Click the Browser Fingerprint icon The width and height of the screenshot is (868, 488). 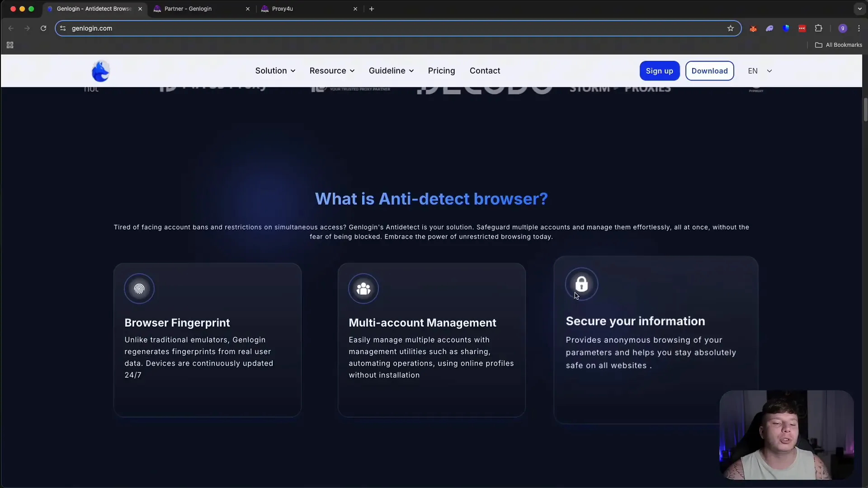(x=139, y=289)
